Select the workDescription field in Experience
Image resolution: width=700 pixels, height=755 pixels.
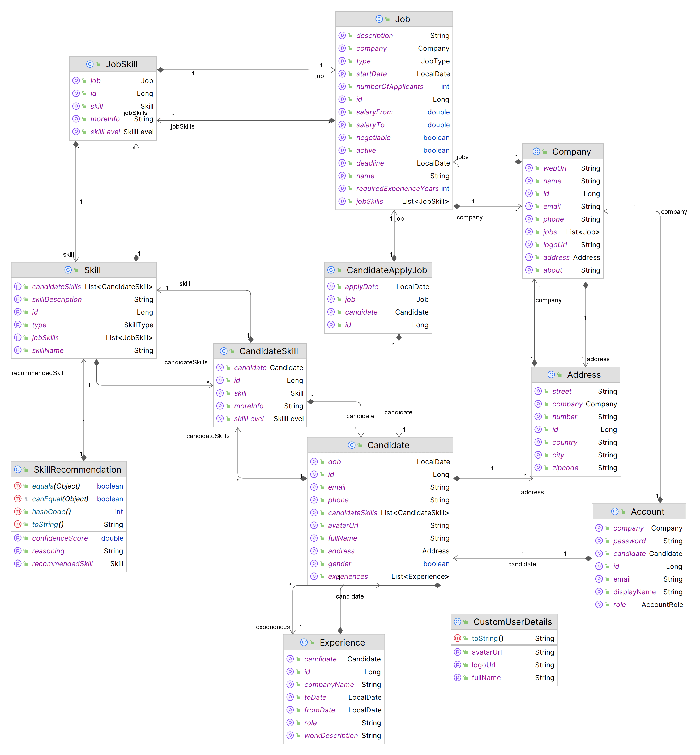[x=334, y=736]
